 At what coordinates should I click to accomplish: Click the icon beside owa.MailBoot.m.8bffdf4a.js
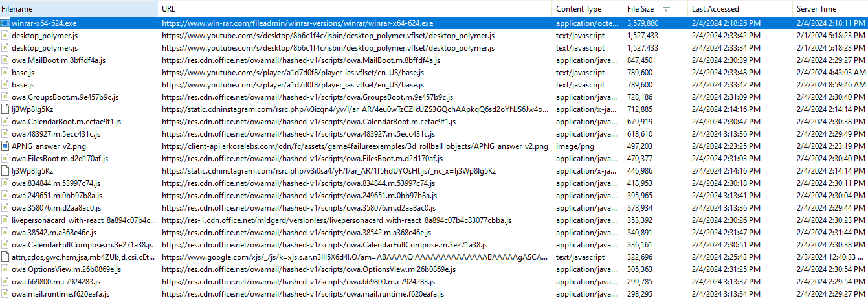pyautogui.click(x=5, y=60)
